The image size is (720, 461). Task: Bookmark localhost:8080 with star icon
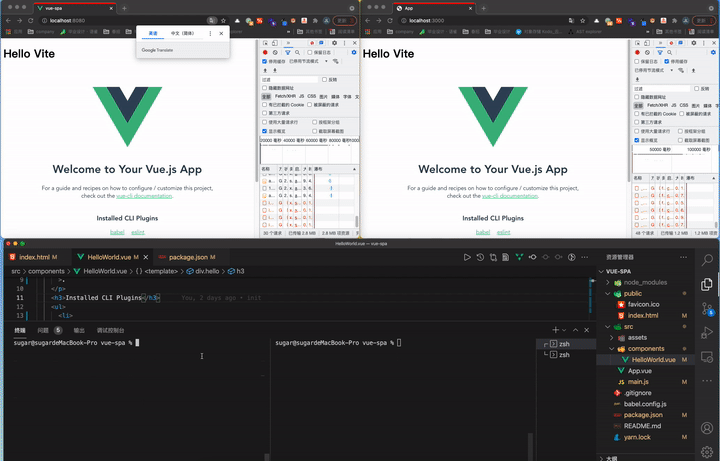click(x=223, y=20)
